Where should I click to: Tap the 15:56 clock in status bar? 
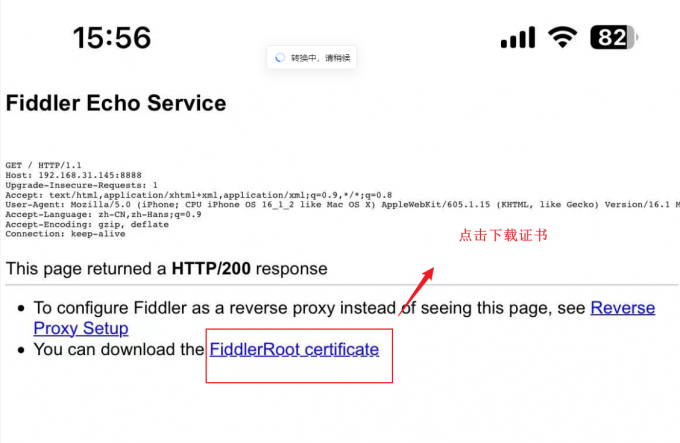tap(112, 37)
